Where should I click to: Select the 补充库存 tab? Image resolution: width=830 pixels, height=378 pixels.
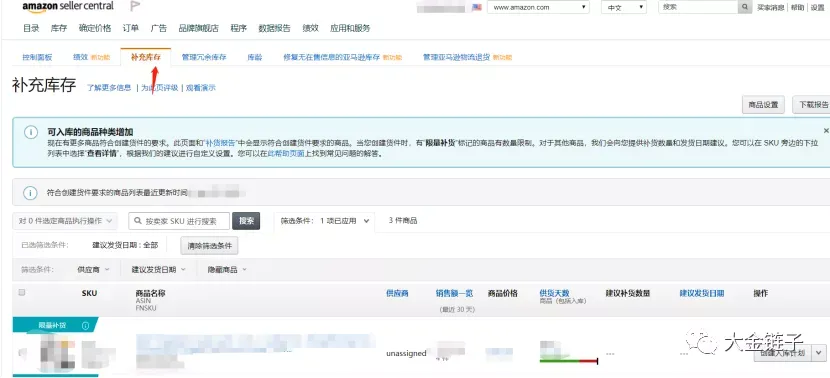146,57
